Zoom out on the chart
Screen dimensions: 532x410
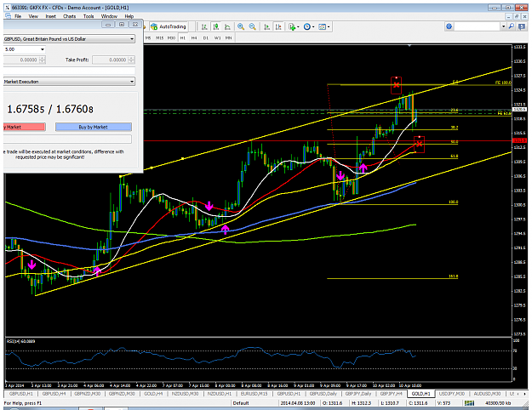coord(253,26)
